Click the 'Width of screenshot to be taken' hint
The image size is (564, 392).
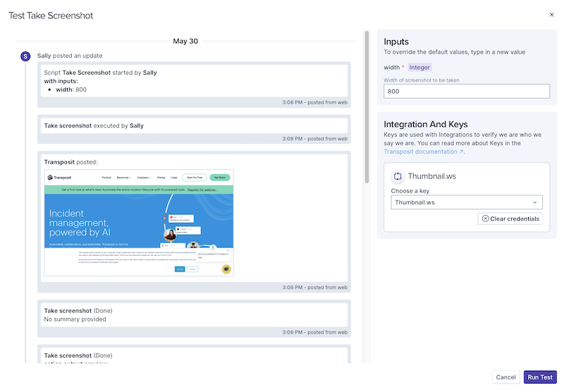tap(421, 80)
